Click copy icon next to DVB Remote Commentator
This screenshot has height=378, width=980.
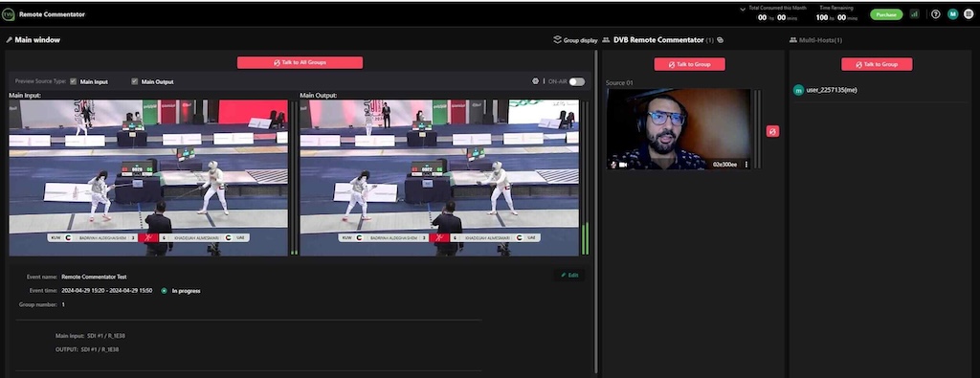[720, 40]
